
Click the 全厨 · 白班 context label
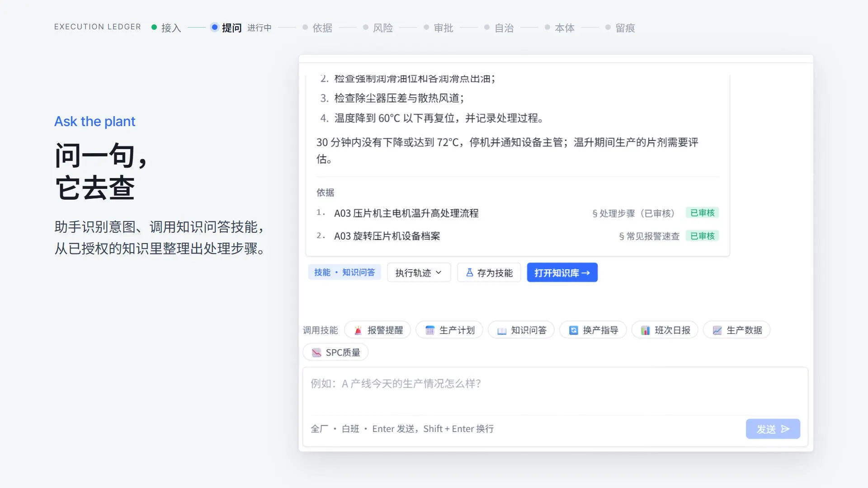click(x=335, y=429)
